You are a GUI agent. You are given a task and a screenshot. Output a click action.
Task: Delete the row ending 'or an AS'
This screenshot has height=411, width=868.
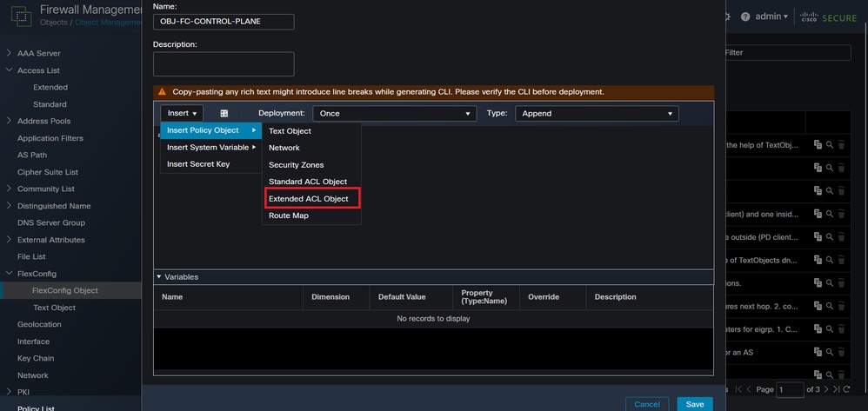click(841, 352)
